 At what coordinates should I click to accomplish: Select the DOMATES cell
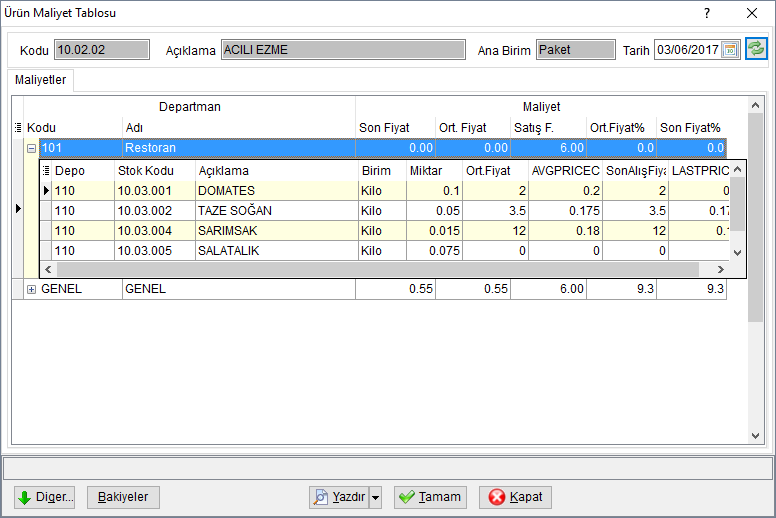point(277,191)
